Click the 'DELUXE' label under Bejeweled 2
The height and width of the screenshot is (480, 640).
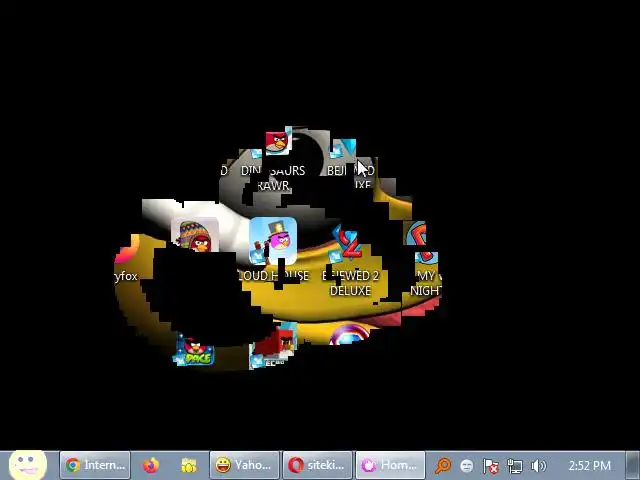350,291
